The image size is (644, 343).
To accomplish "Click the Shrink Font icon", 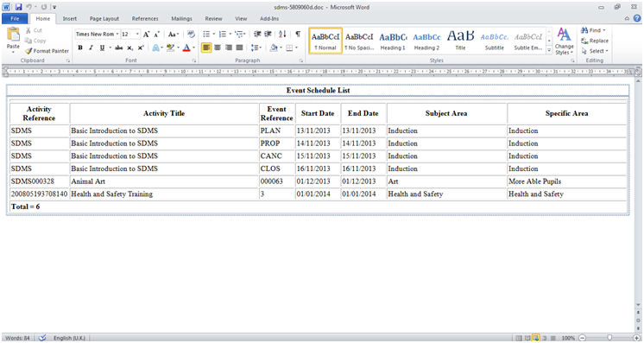I will point(156,35).
